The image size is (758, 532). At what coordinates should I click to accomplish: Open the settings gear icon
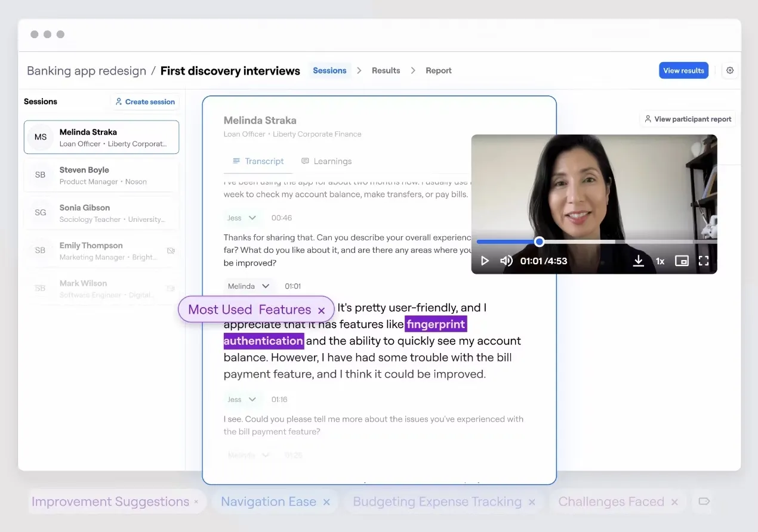click(x=730, y=70)
